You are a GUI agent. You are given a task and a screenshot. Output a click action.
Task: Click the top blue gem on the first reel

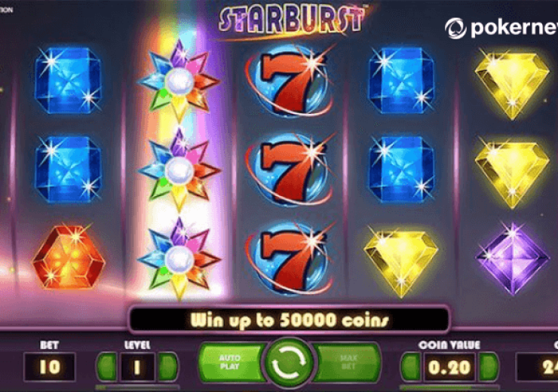[x=68, y=81]
